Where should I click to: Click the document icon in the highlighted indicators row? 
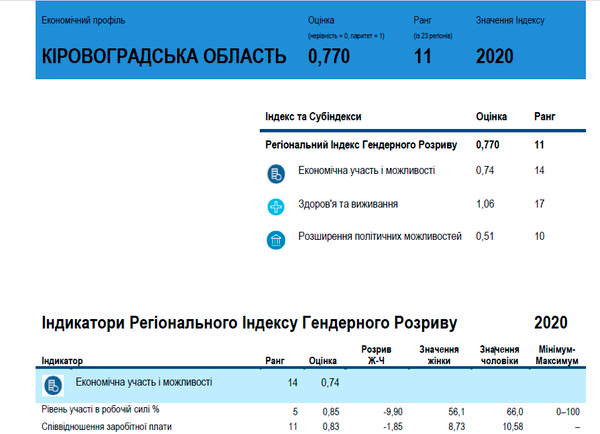click(53, 384)
